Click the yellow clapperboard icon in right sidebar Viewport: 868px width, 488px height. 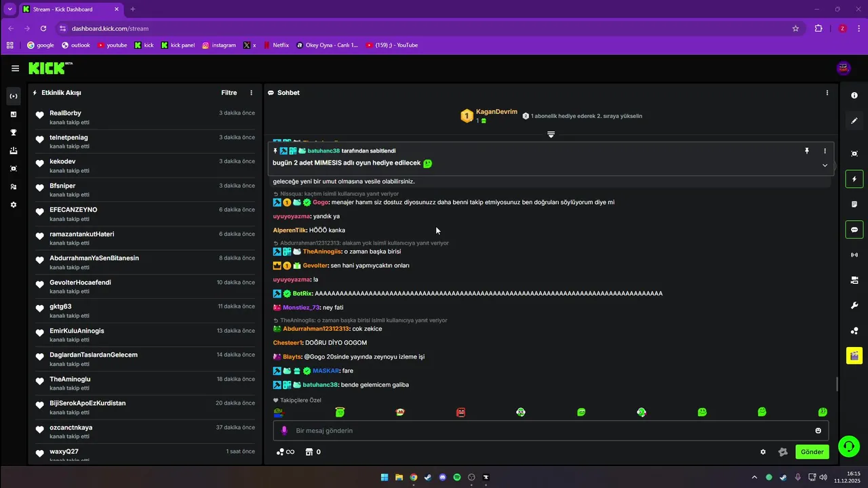pyautogui.click(x=854, y=355)
